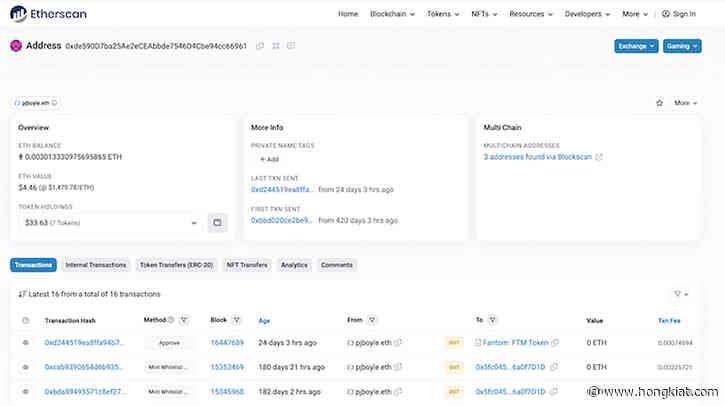Switch to NFT Transfers tab
725x406 pixels.
click(x=247, y=265)
